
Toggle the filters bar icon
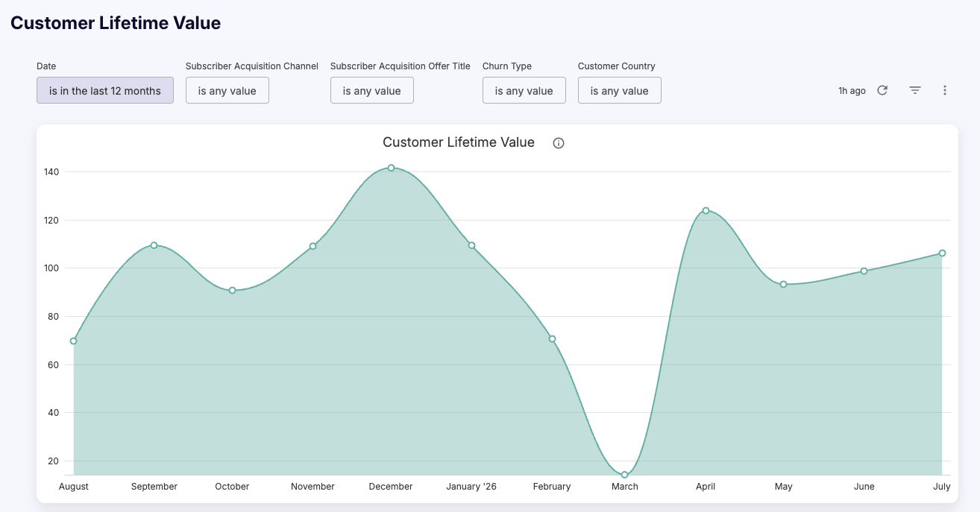(x=915, y=90)
